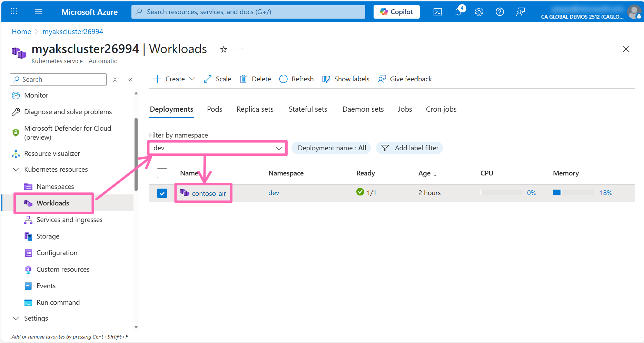Screen dimensions: 644x343
Task: Open the Azure portal waffle menu
Action: click(x=14, y=12)
